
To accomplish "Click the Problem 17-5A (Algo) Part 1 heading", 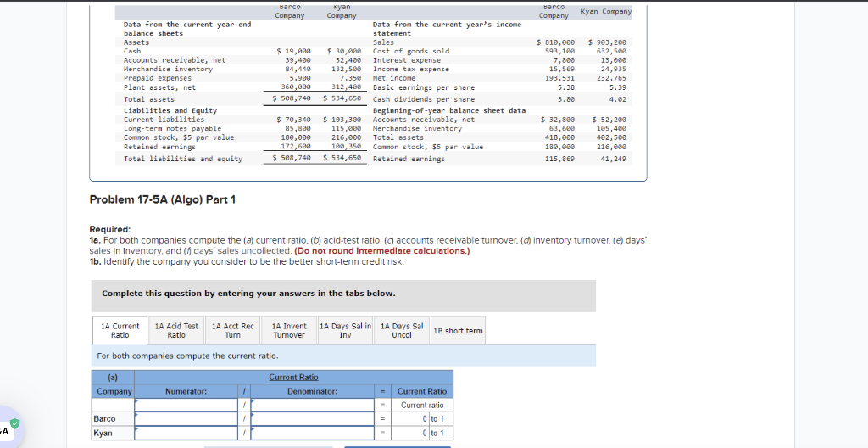I will pos(163,199).
